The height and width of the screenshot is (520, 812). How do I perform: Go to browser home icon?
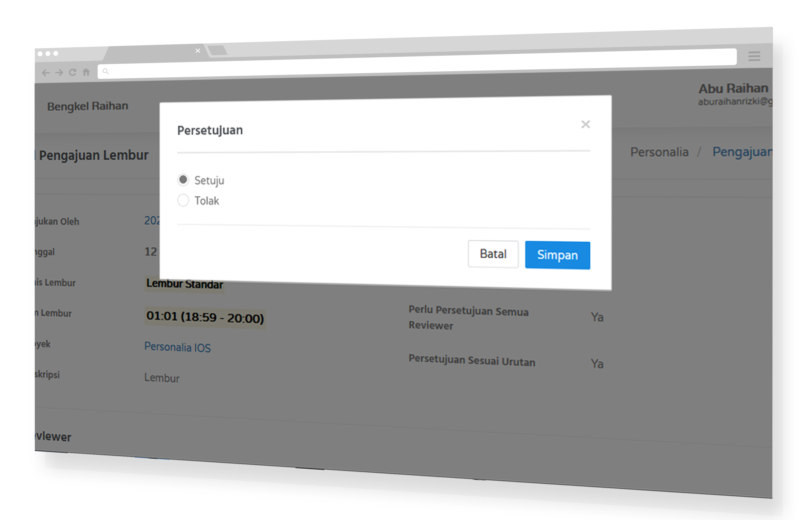point(87,72)
